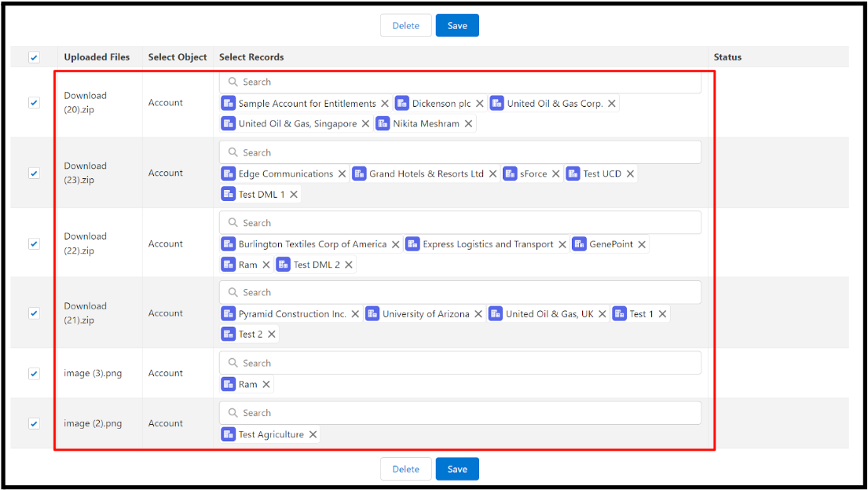Click account icon beside Dickenson plc
This screenshot has width=868, height=490.
click(402, 103)
